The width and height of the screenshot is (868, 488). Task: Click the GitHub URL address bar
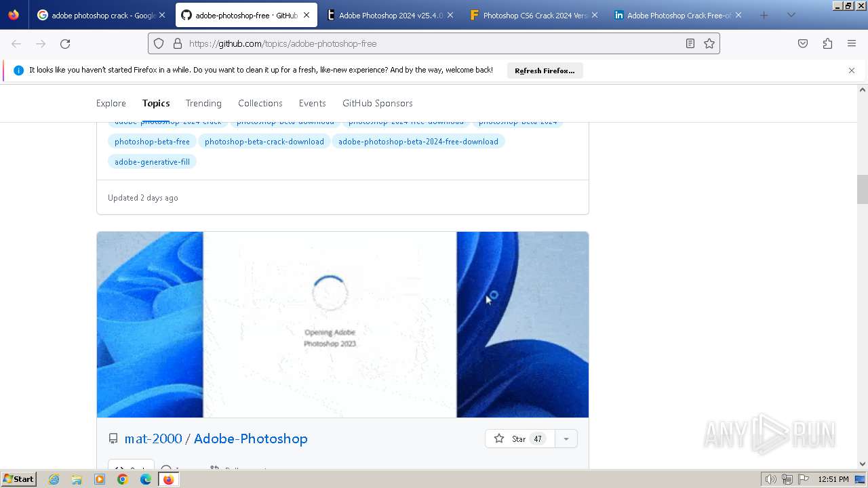(434, 43)
